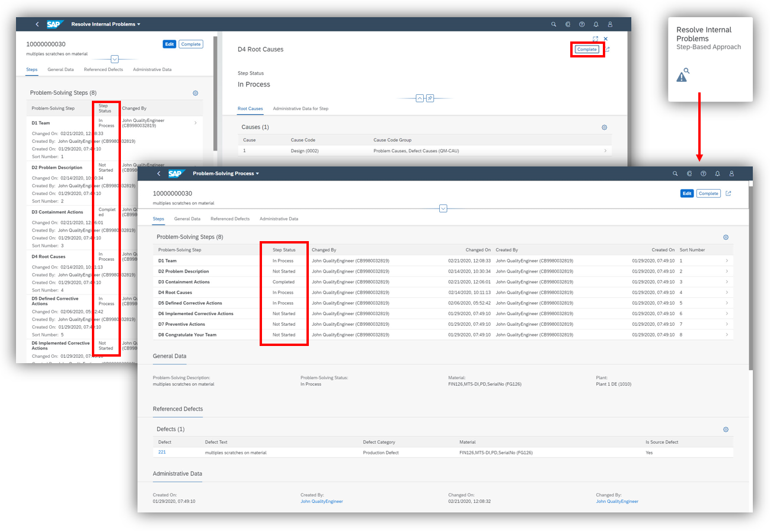Open CoPilot icon in Problem-Solving Process header

[689, 174]
